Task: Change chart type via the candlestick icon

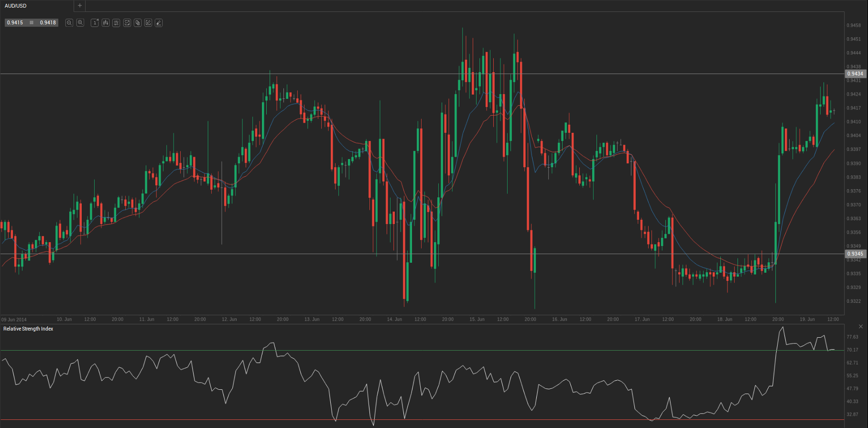Action: (106, 22)
